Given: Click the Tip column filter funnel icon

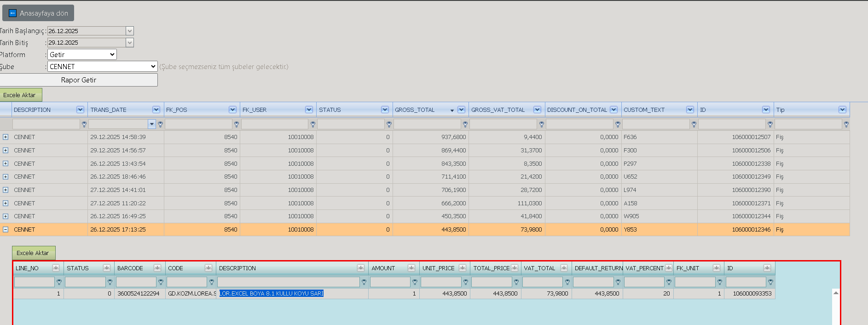Looking at the screenshot, I should [x=846, y=124].
